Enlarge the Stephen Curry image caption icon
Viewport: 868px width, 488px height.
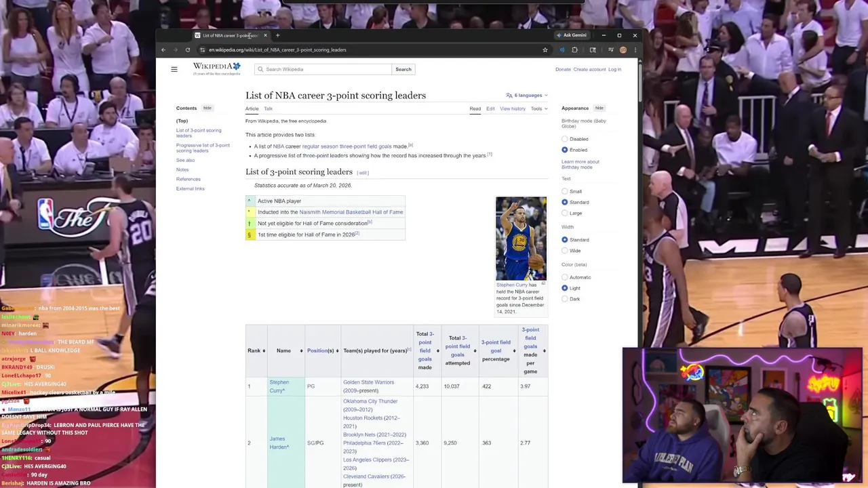point(543,284)
